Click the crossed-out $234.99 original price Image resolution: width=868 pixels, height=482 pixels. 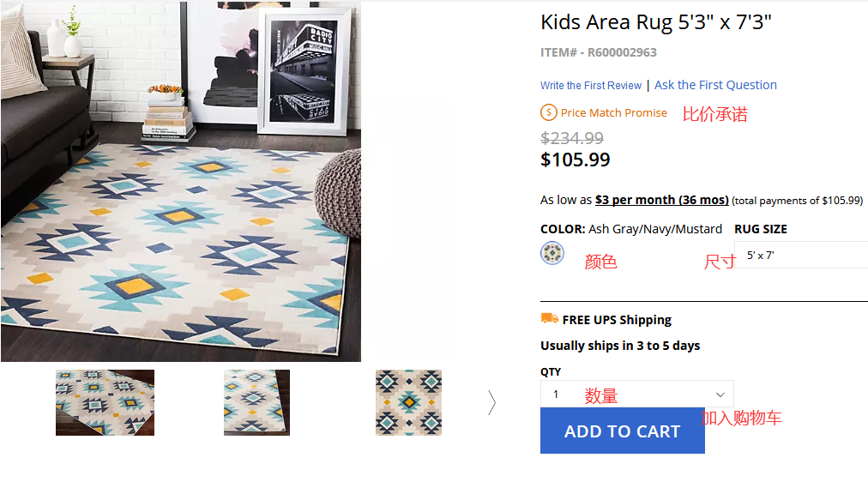pyautogui.click(x=572, y=138)
